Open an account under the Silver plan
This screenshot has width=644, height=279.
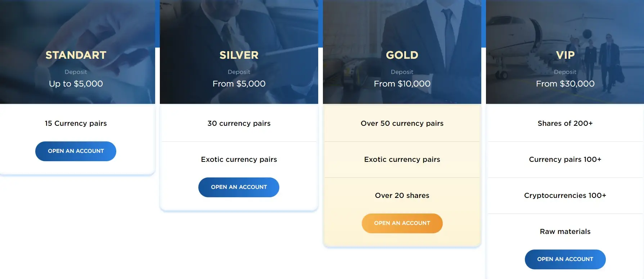(x=239, y=187)
